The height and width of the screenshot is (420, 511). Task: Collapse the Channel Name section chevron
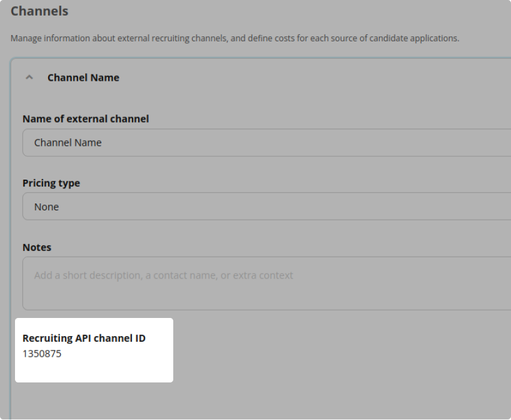pos(28,78)
